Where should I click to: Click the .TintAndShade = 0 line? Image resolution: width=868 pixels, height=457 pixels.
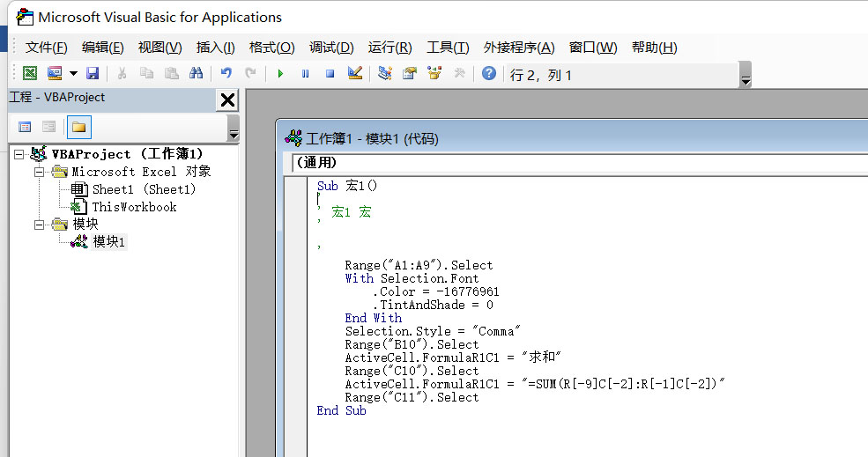(x=433, y=305)
